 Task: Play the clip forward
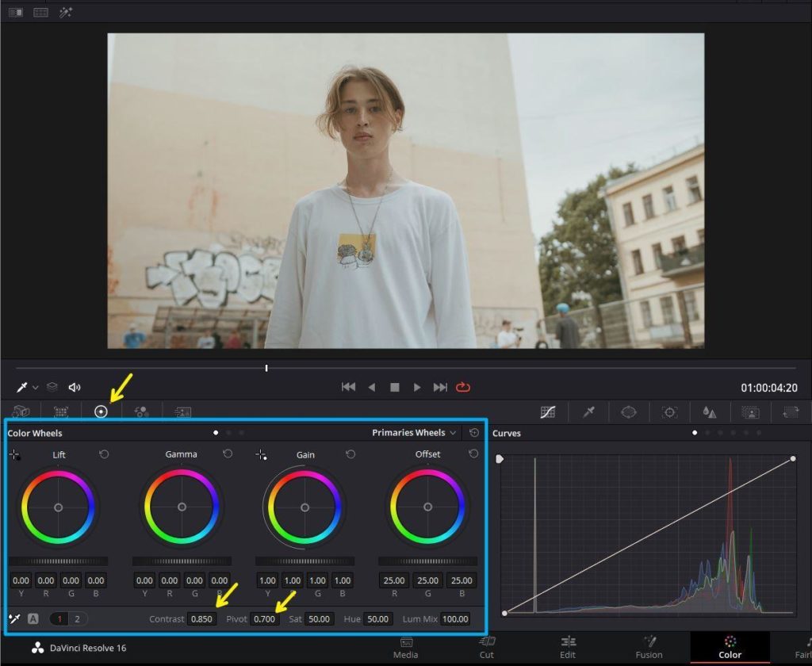click(417, 388)
